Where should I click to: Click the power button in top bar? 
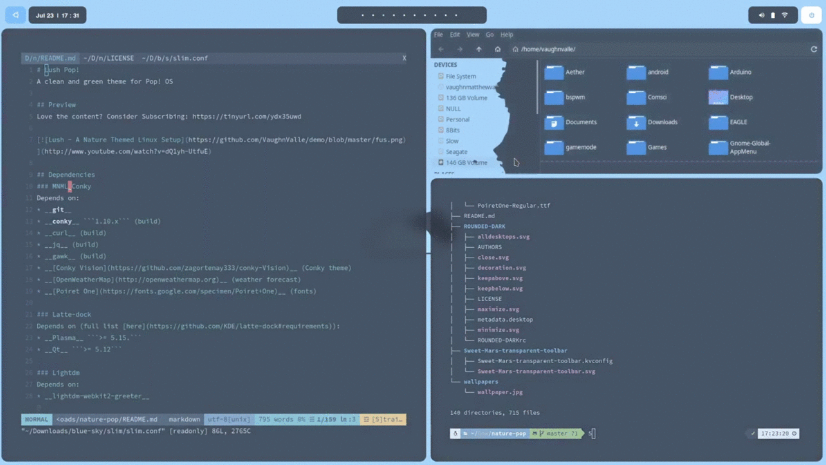point(811,15)
